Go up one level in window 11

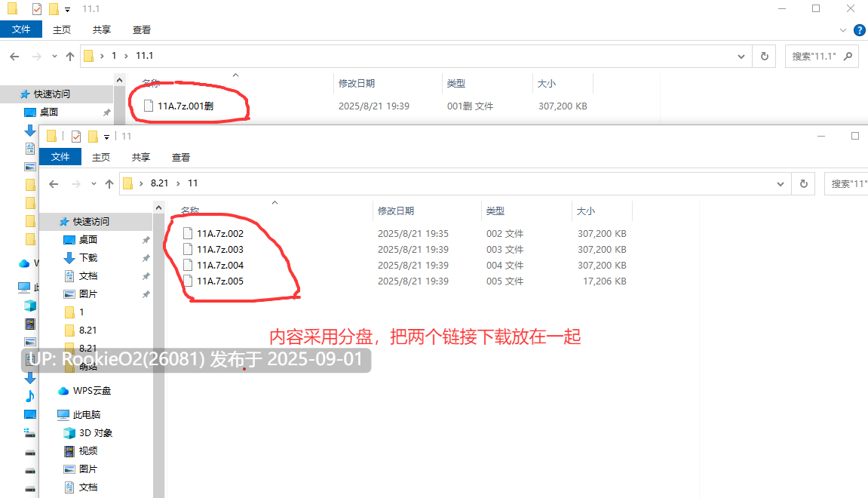pyautogui.click(x=109, y=184)
